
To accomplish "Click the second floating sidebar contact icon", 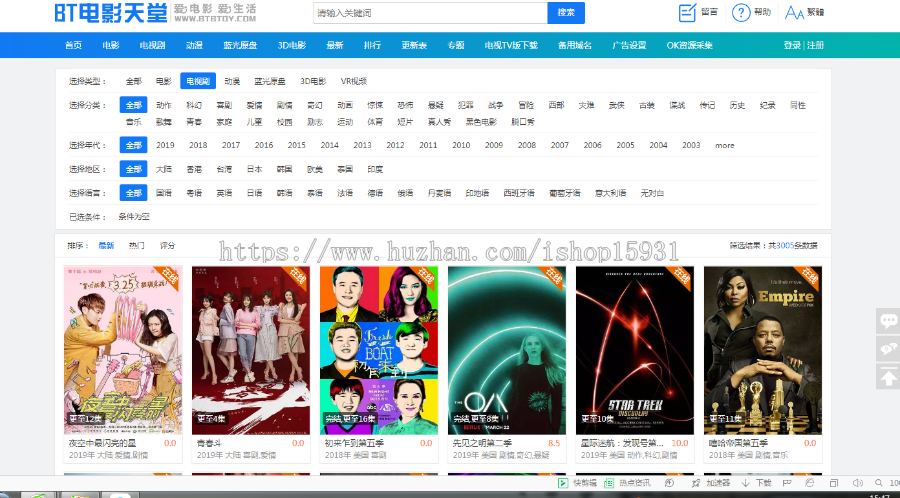I will pyautogui.click(x=888, y=348).
